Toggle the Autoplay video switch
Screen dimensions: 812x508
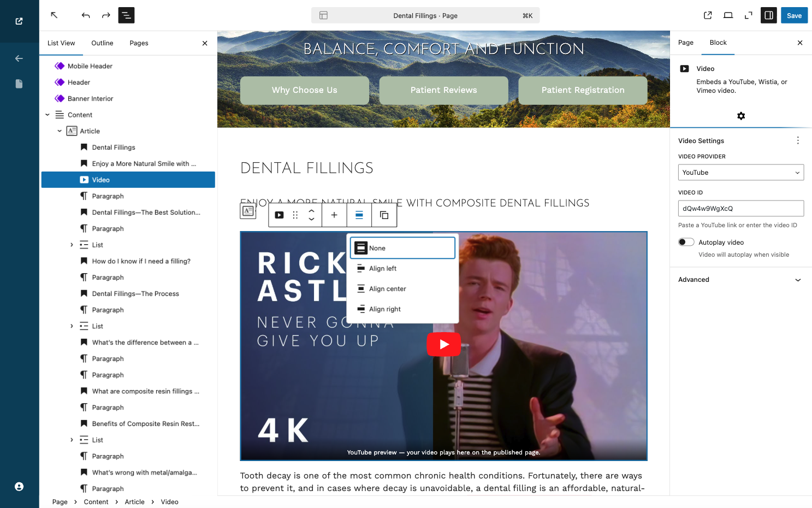(686, 242)
